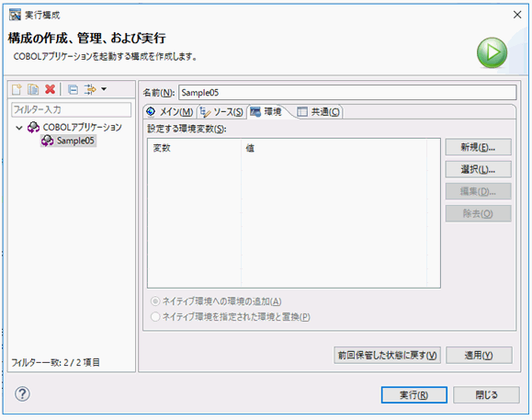Click the 除去(O) button
Viewport: 532px width, 420px height.
coord(478,213)
